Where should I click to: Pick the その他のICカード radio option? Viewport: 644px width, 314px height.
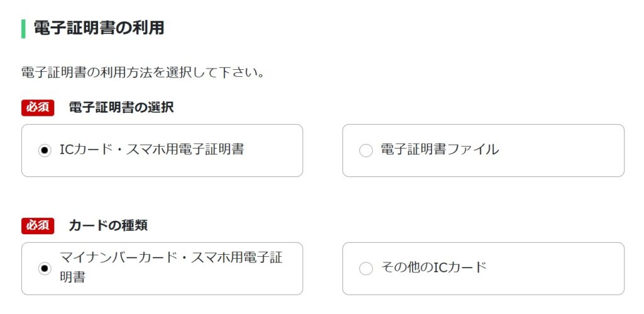(365, 269)
